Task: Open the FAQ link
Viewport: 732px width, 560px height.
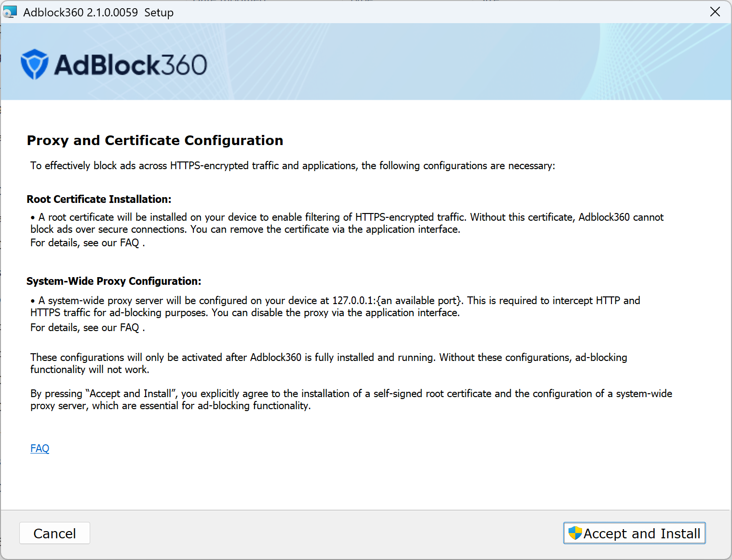Action: click(40, 448)
